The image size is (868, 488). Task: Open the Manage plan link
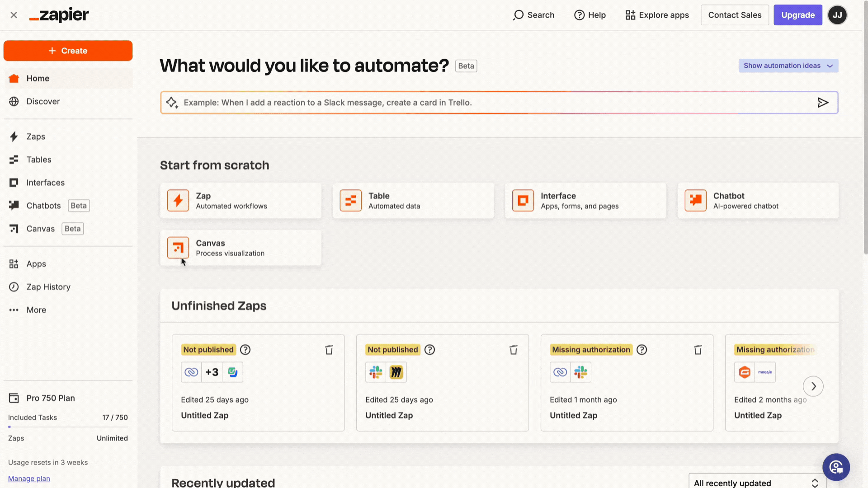29,479
